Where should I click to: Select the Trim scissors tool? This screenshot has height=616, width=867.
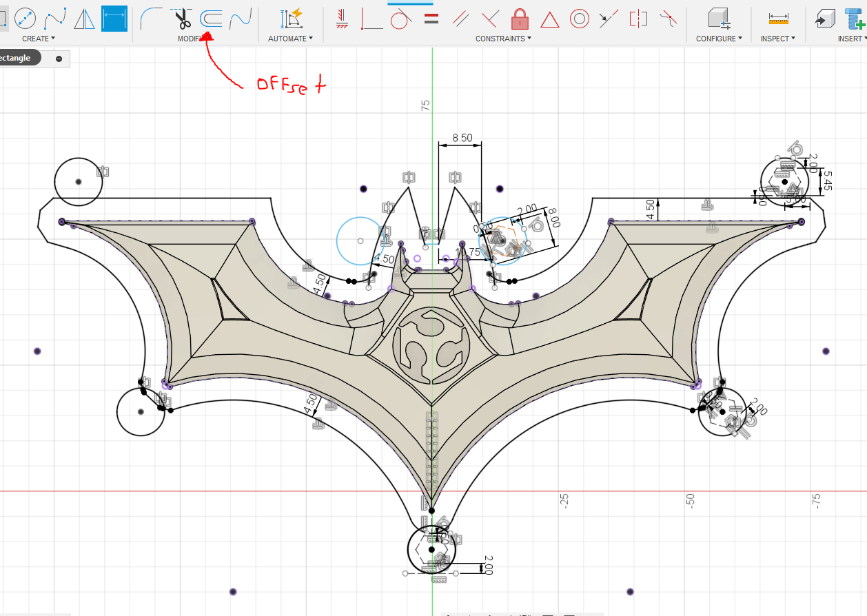coord(182,19)
